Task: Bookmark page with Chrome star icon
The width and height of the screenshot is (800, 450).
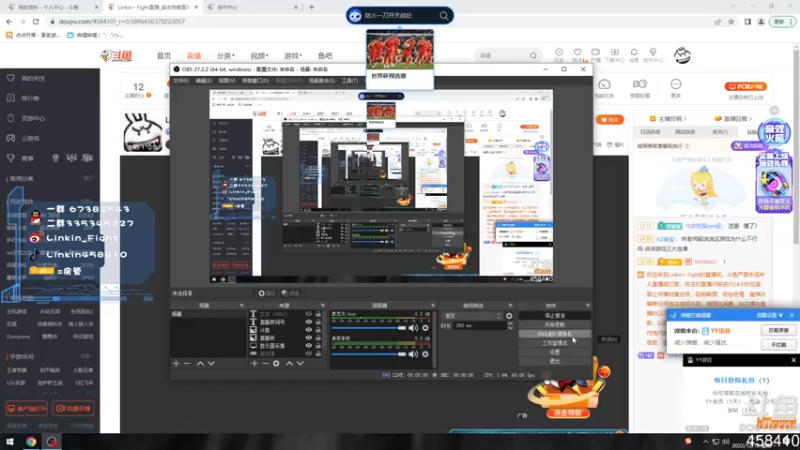Action: click(731, 21)
